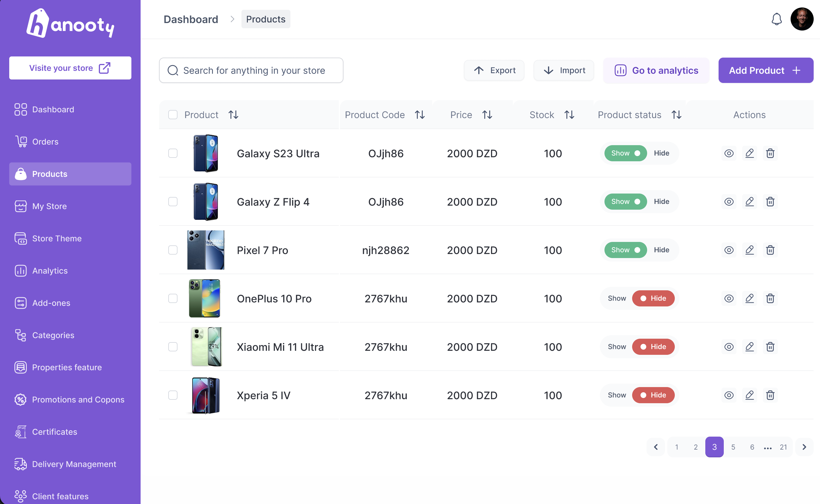Sort the table by Product name
Image resolution: width=820 pixels, height=504 pixels.
click(x=233, y=115)
